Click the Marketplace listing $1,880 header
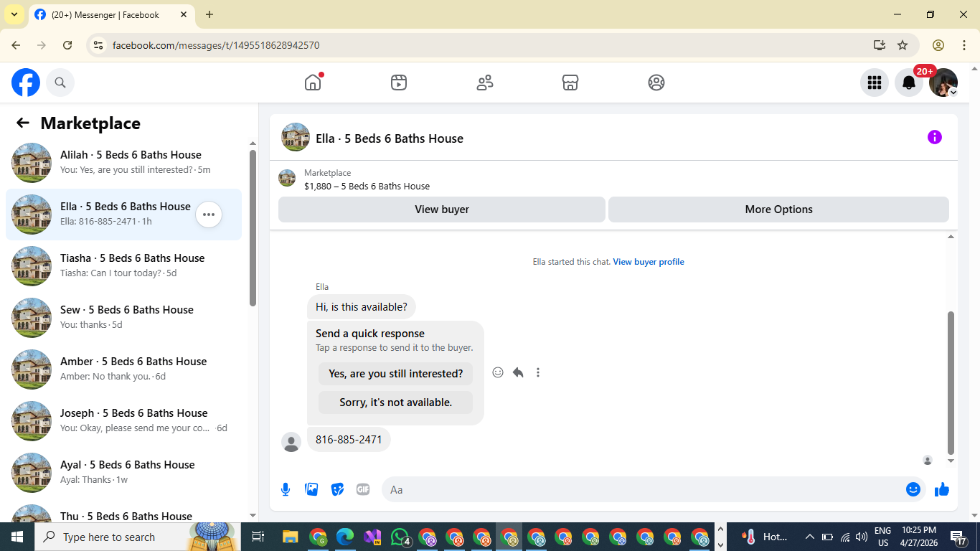The width and height of the screenshot is (980, 551). coord(367,186)
